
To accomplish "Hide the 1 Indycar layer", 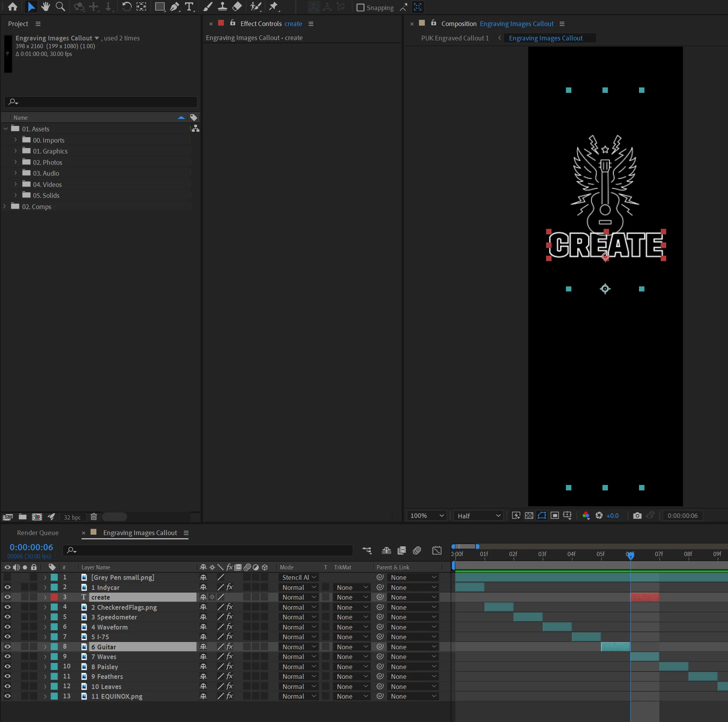I will (x=7, y=587).
